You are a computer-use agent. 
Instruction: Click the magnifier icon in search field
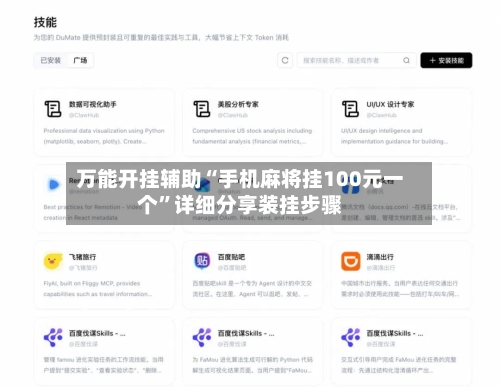click(406, 60)
